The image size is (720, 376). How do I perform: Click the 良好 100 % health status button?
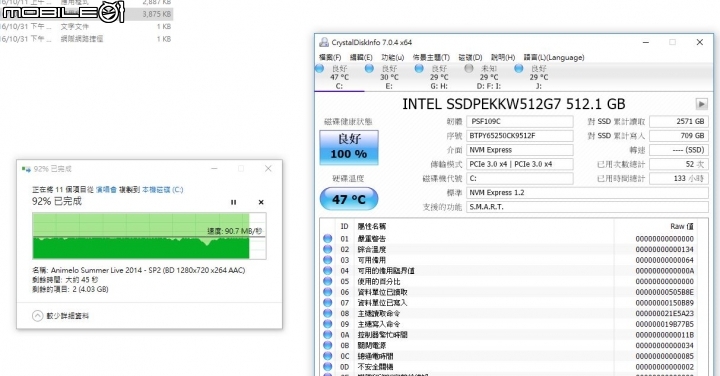click(349, 147)
